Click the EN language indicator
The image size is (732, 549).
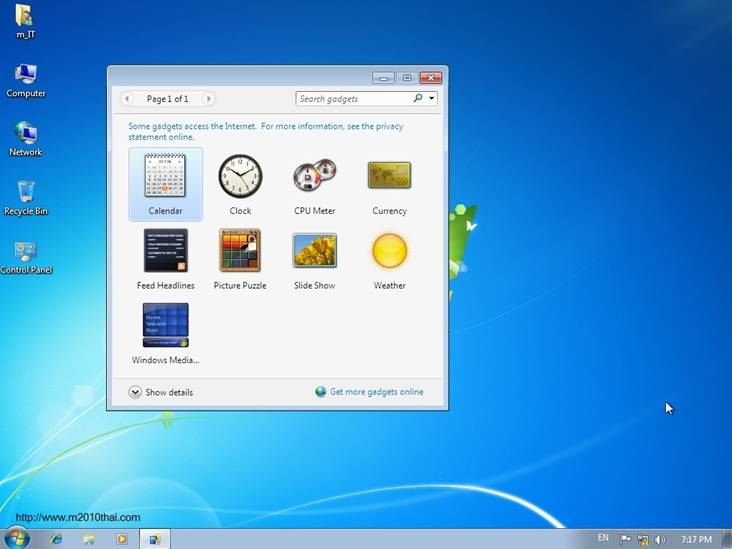(603, 538)
